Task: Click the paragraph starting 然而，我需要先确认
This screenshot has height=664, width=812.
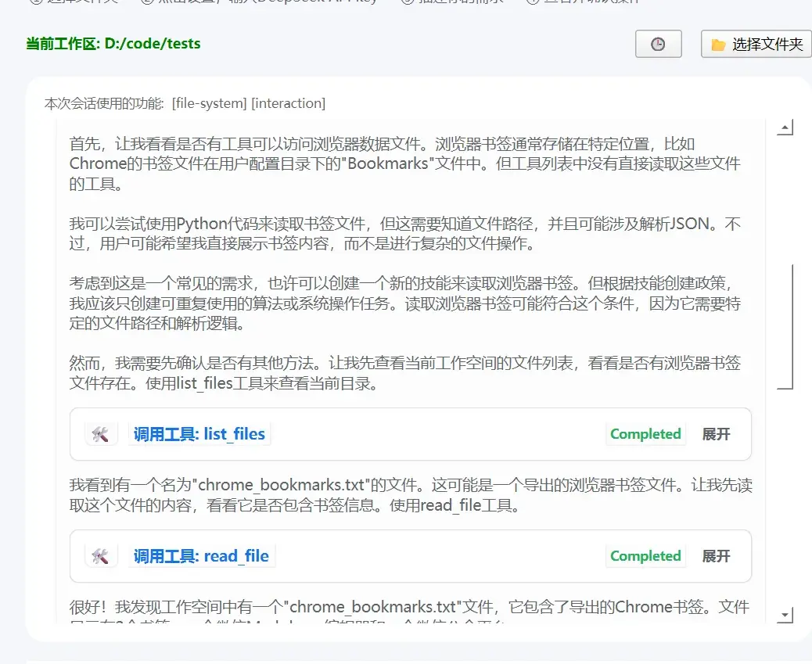Action: point(405,373)
